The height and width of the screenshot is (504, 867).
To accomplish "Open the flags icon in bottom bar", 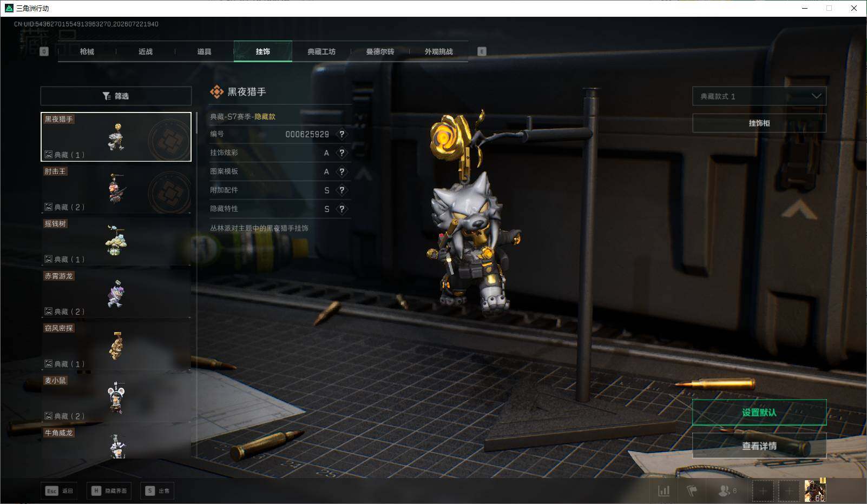I will tap(692, 491).
